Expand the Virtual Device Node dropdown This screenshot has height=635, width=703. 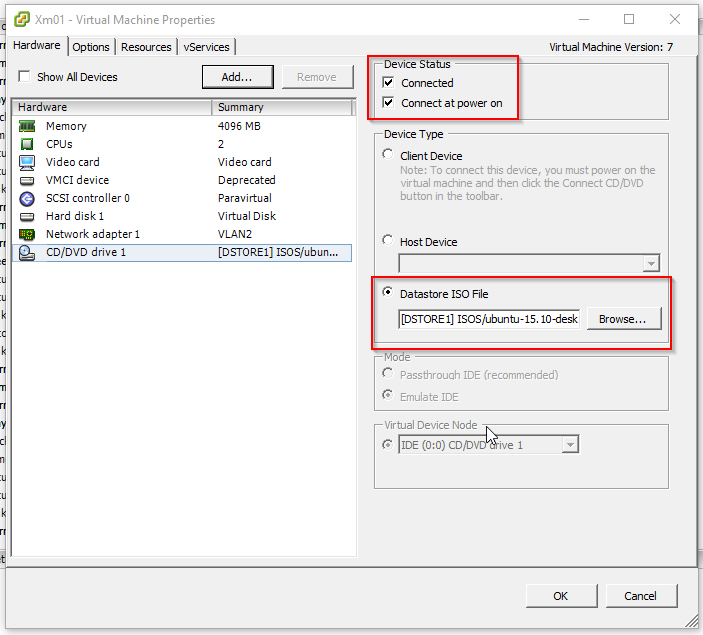click(x=570, y=445)
